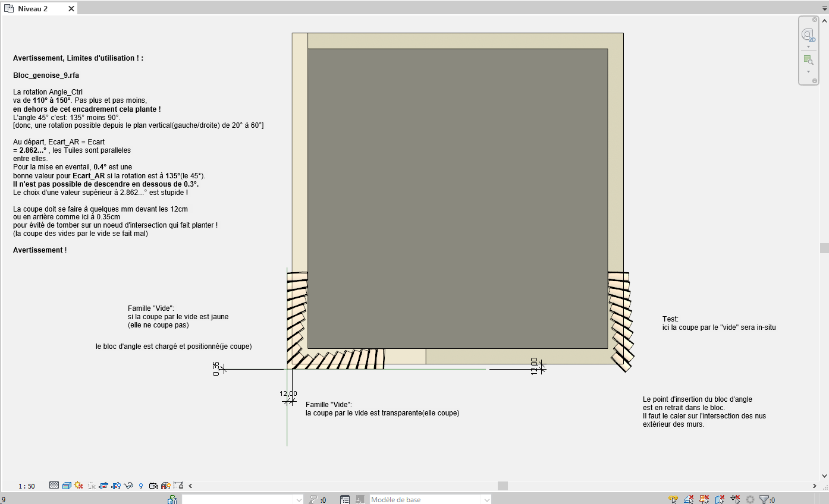Close the Niveau 2 tab
829x504 pixels.
[x=71, y=9]
